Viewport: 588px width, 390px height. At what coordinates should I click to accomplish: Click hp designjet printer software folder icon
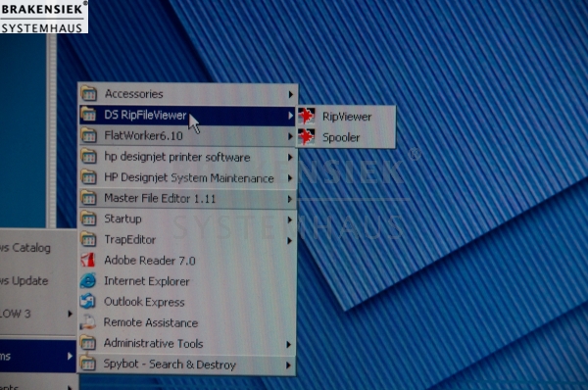(x=89, y=157)
